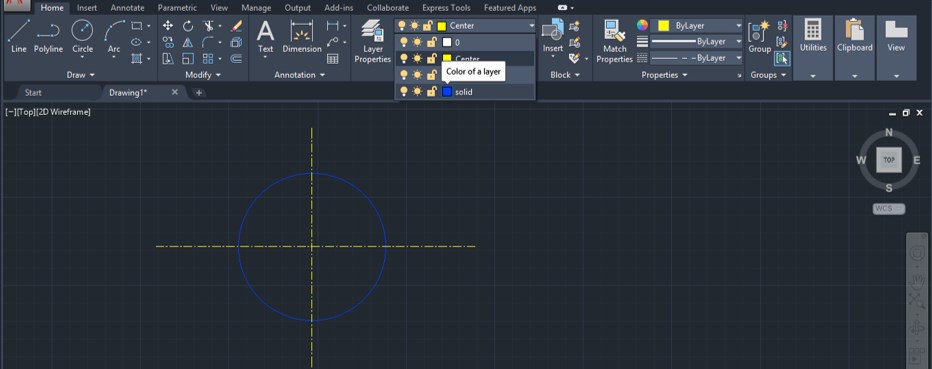Expand the Properties panel title dropdown
932x369 pixels.
click(x=664, y=75)
